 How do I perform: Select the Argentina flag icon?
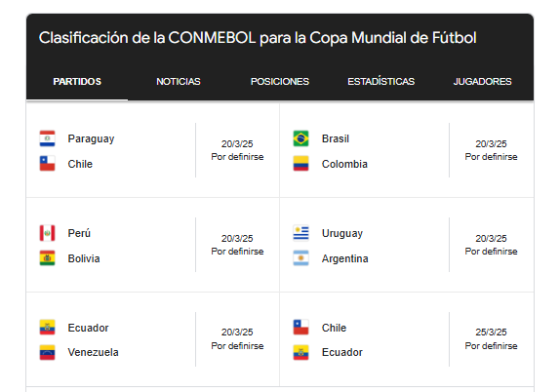point(300,258)
